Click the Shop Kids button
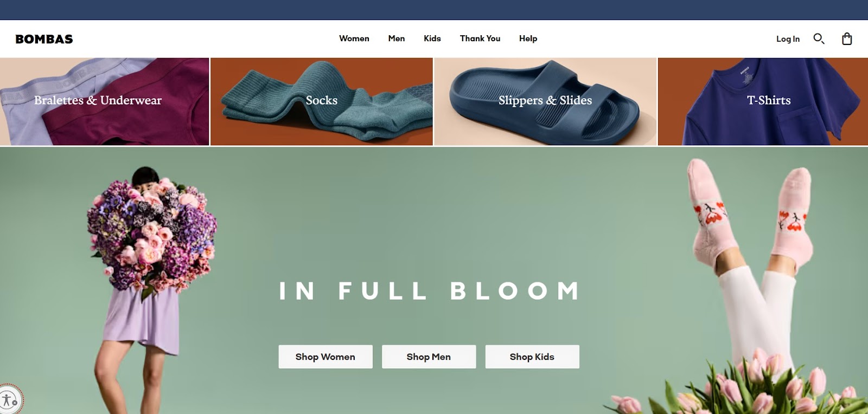This screenshot has height=414, width=868. point(532,357)
